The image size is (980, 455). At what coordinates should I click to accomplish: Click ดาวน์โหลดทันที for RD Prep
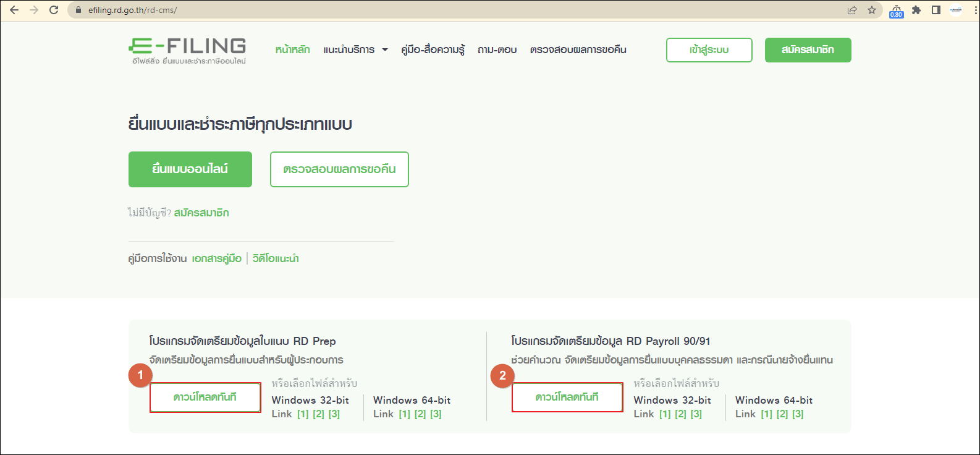pyautogui.click(x=205, y=398)
